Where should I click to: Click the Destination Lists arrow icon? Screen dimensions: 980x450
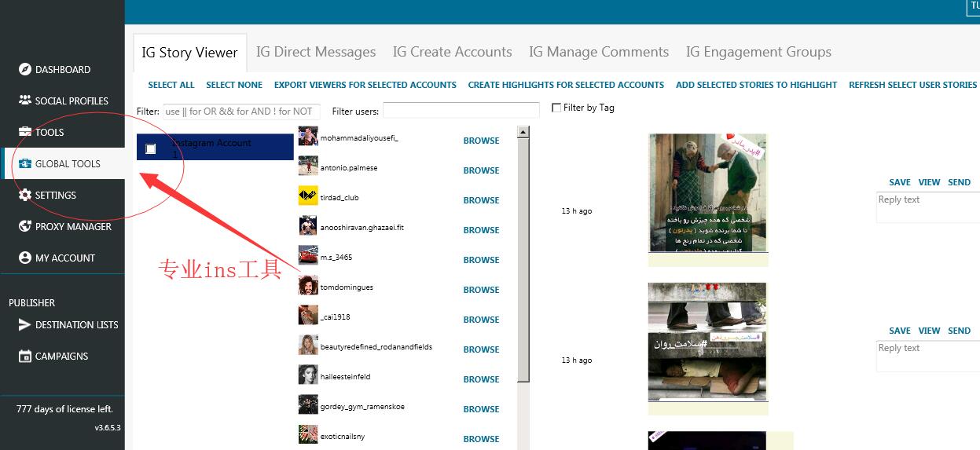pos(25,324)
